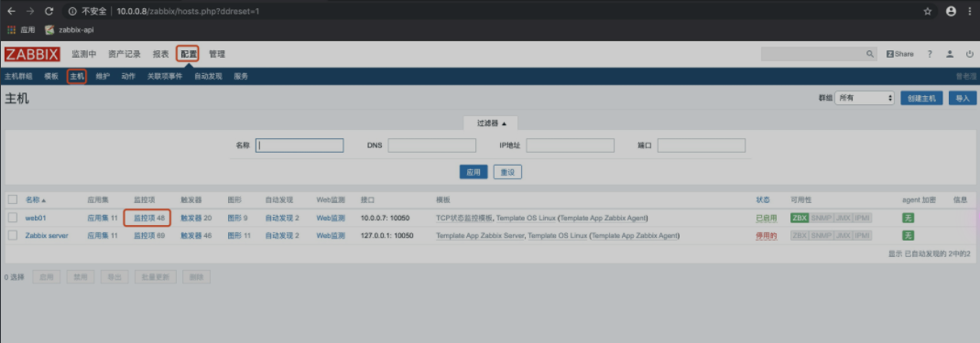Click the SNMP badge for web01
This screenshot has width=980, height=343.
822,219
